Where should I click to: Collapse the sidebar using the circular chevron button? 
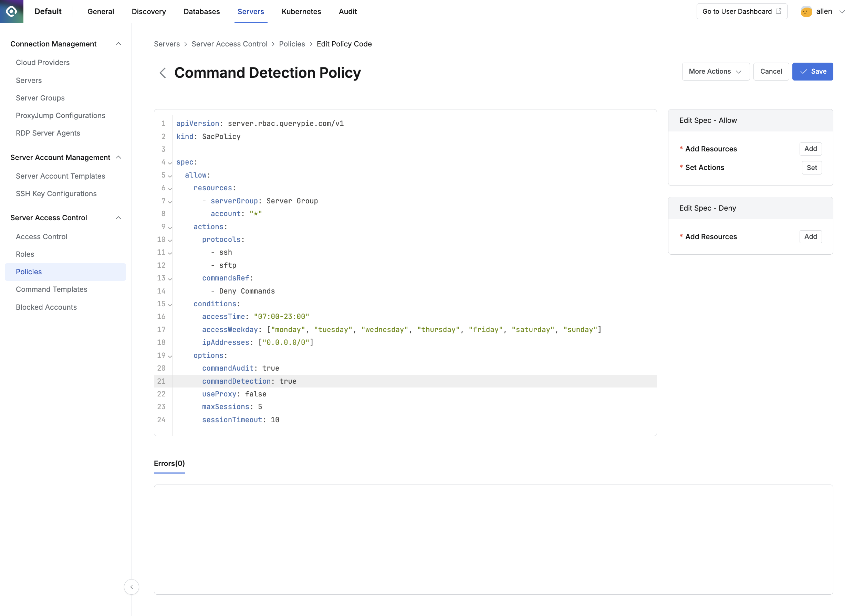click(x=132, y=587)
